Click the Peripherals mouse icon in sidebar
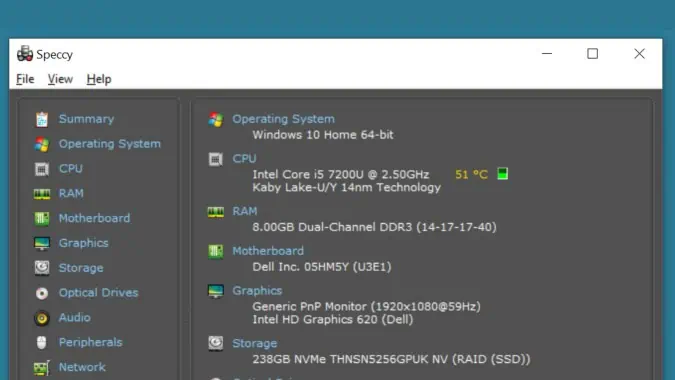Viewport: 675px width, 380px height. [x=41, y=343]
